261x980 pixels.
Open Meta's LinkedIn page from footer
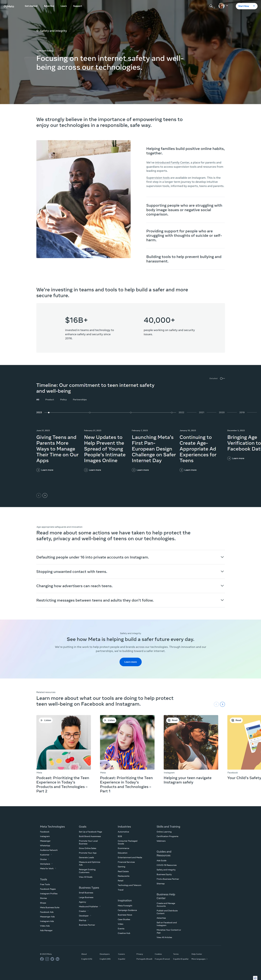click(x=57, y=959)
